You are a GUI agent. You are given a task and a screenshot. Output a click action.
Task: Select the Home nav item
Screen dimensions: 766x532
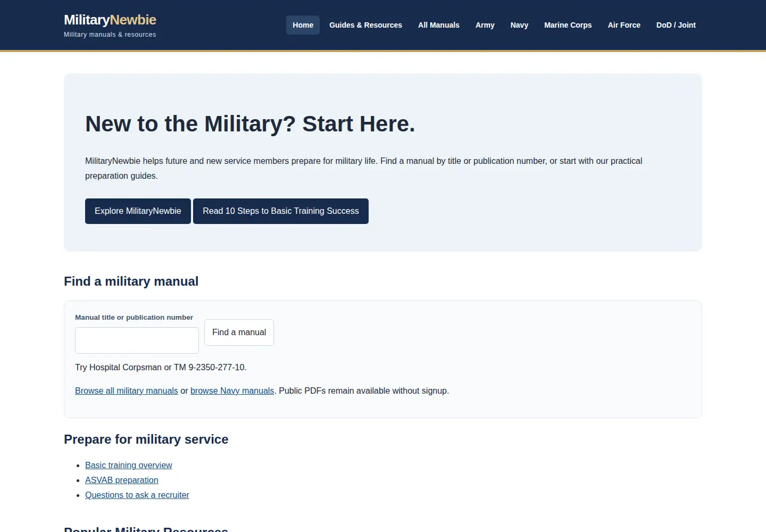coord(303,25)
